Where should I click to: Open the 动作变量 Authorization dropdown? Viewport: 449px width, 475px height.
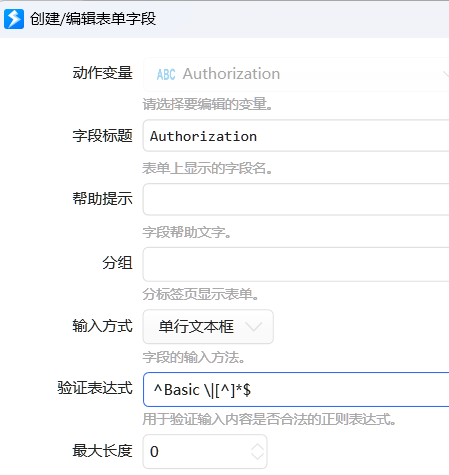click(x=296, y=74)
